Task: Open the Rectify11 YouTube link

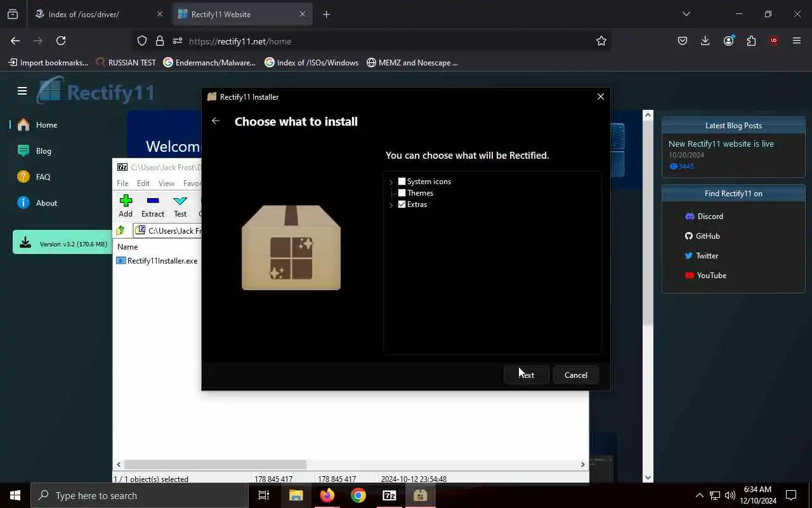Action: pyautogui.click(x=705, y=276)
